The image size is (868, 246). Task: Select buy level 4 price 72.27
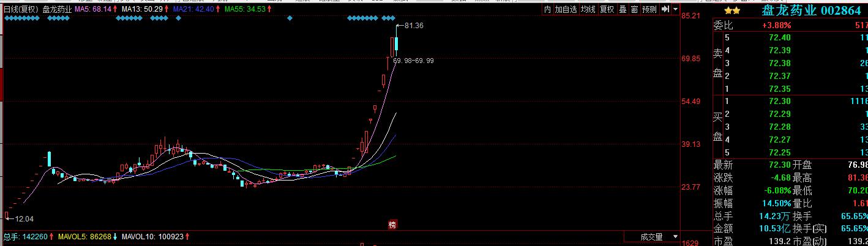779,140
